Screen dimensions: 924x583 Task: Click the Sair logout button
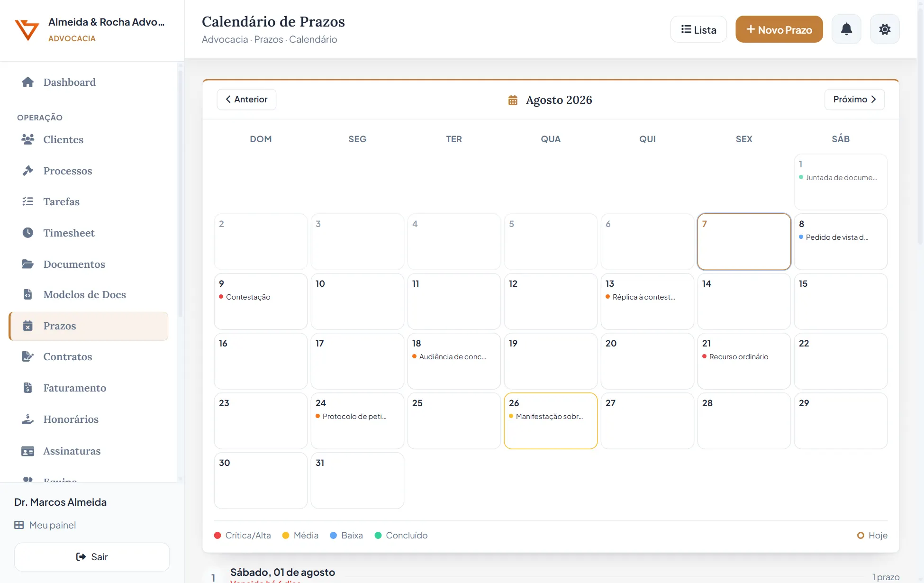[92, 557]
